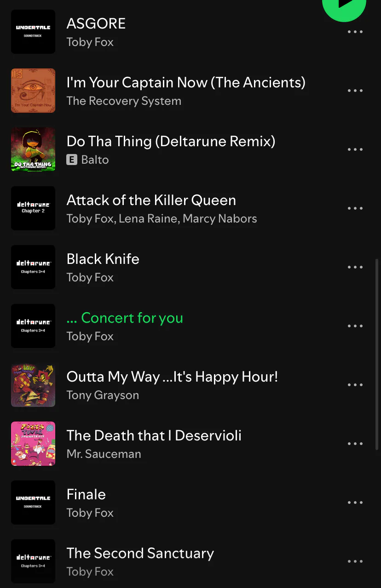Screen dimensions: 381x588
Task: Open more options for ASGORE
Action: (x=355, y=32)
